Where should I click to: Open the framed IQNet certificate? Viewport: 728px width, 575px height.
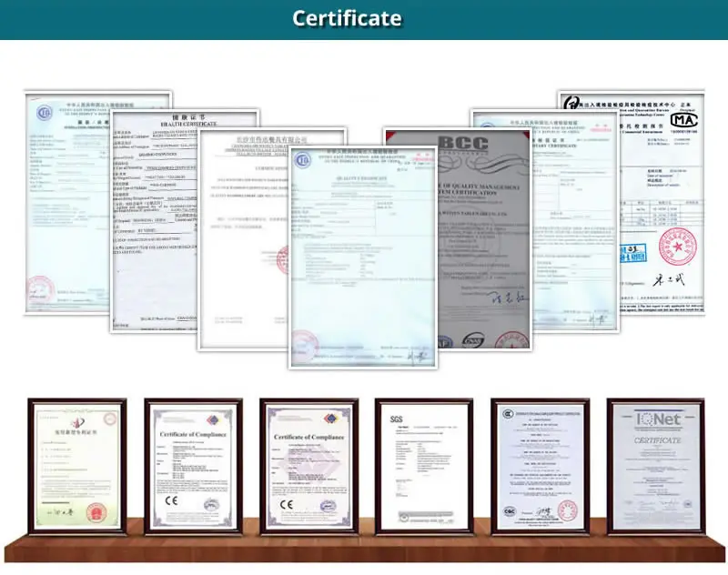[x=655, y=466]
